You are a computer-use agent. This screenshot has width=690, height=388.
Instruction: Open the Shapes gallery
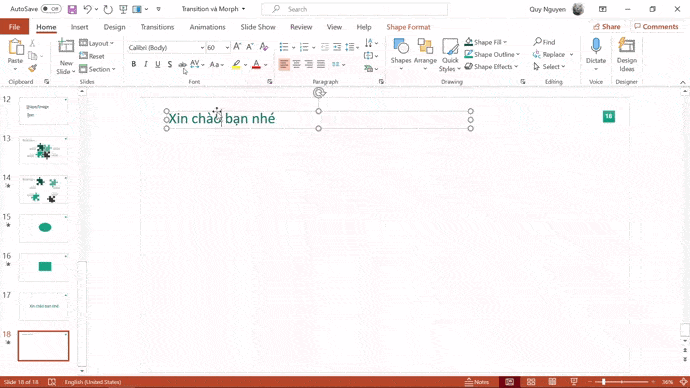401,55
